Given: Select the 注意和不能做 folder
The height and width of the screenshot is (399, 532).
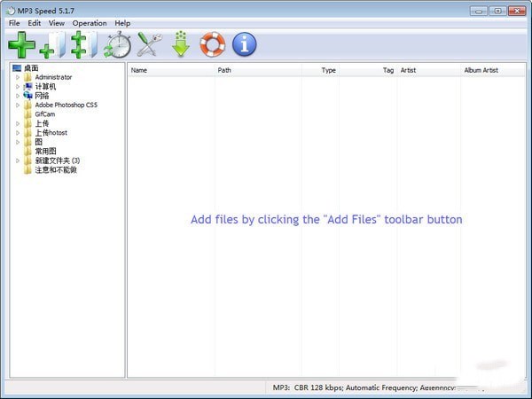Looking at the screenshot, I should coord(56,169).
